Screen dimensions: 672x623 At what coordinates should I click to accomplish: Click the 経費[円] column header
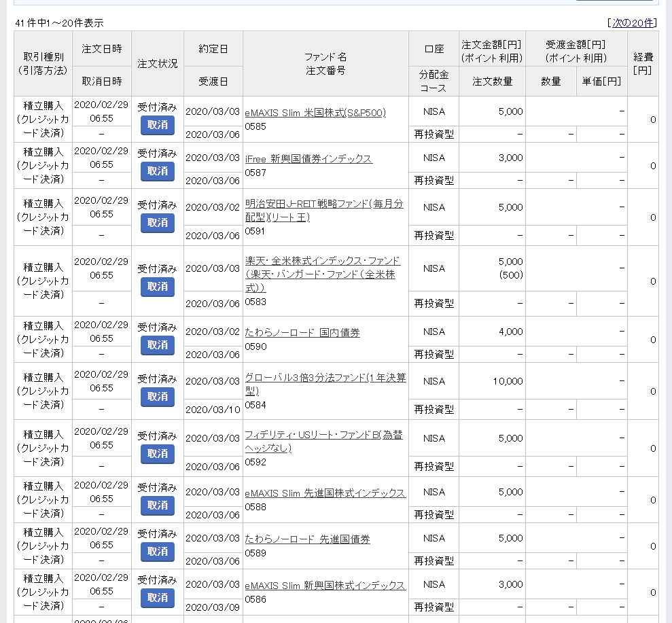click(x=643, y=63)
